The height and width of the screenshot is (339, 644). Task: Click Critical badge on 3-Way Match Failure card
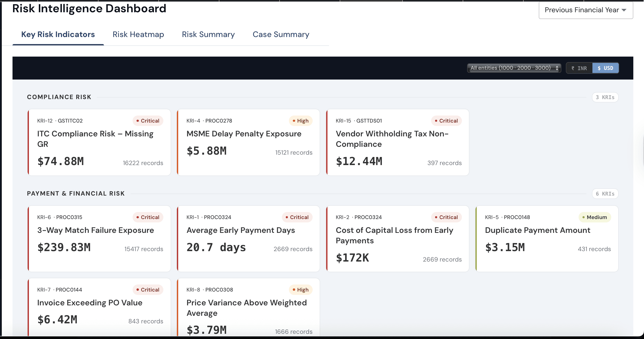click(x=148, y=217)
